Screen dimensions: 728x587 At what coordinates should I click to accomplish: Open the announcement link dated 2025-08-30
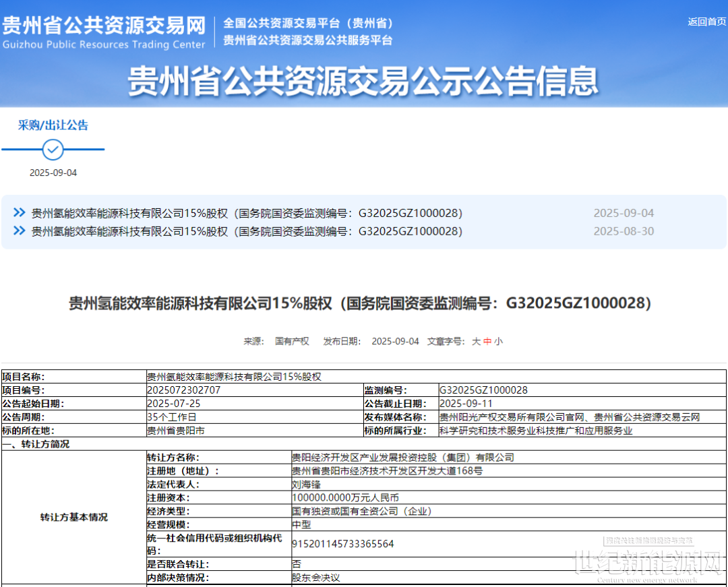[247, 231]
